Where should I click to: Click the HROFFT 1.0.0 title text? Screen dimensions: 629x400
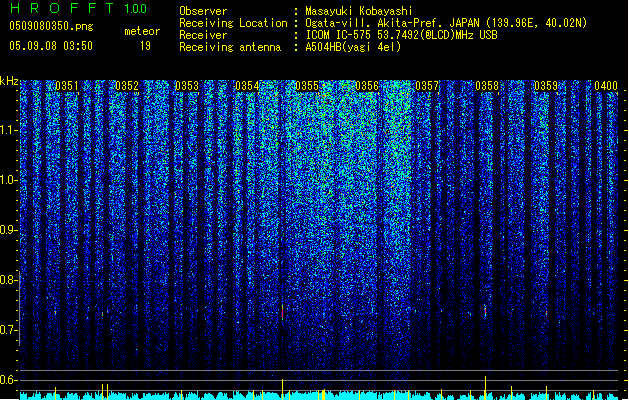pyautogui.click(x=78, y=8)
